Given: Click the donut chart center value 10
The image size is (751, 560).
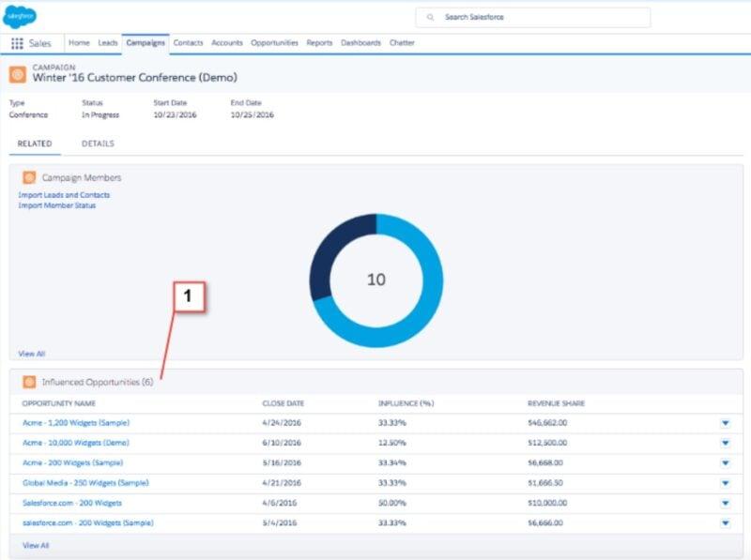Looking at the screenshot, I should (x=376, y=280).
